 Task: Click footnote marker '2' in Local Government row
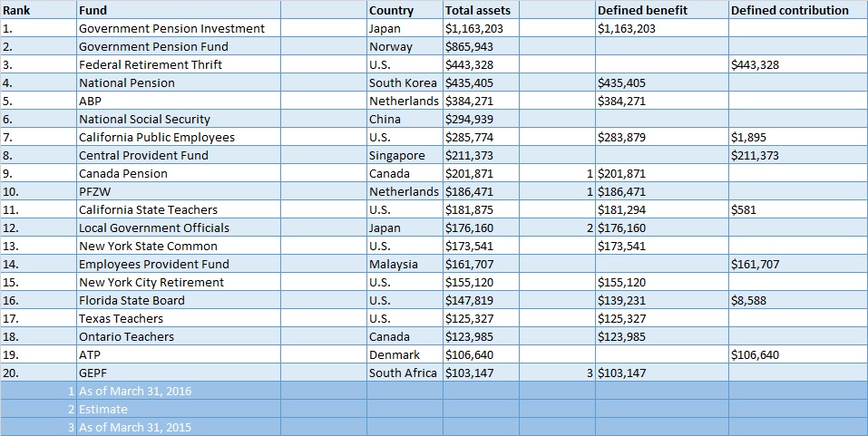click(558, 228)
